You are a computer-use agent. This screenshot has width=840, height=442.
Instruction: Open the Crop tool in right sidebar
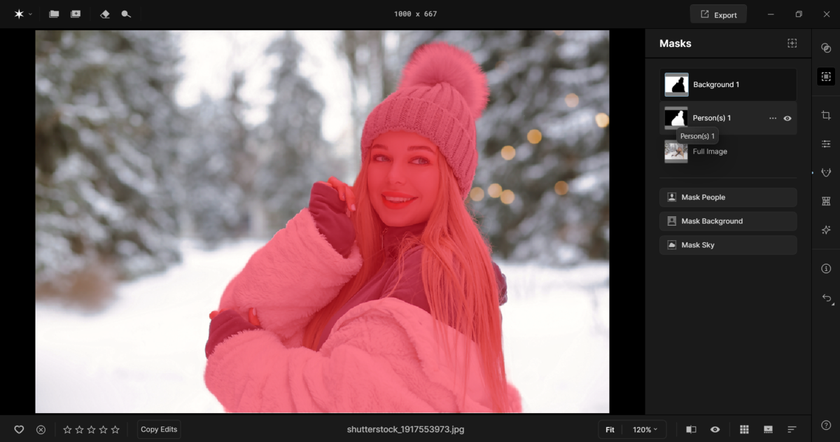826,116
